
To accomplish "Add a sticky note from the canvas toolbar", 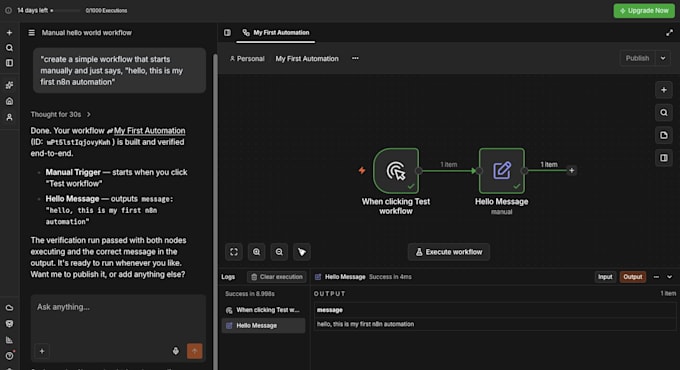I will pos(664,135).
